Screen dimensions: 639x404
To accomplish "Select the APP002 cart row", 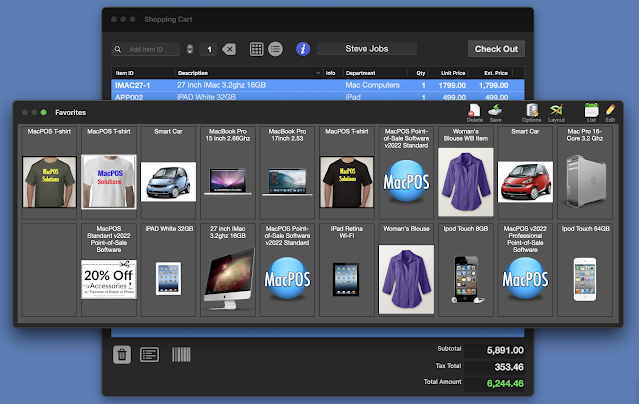I will click(x=317, y=97).
